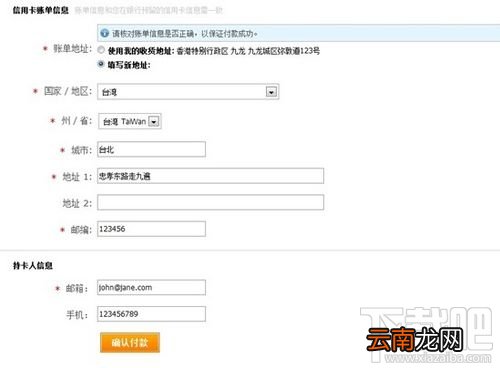Select the use my shipping address radio button
The width and height of the screenshot is (500, 368).
click(101, 50)
